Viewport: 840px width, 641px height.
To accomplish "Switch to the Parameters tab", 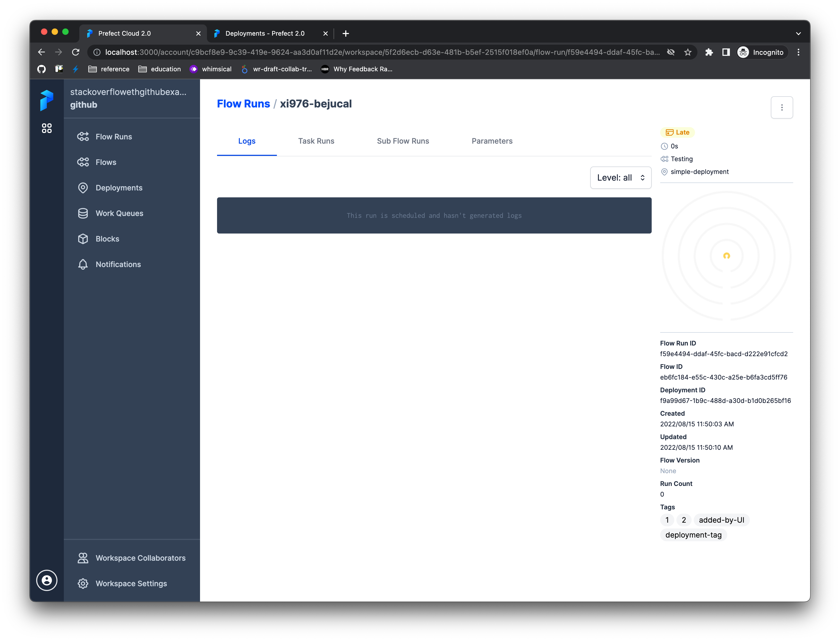I will point(492,141).
